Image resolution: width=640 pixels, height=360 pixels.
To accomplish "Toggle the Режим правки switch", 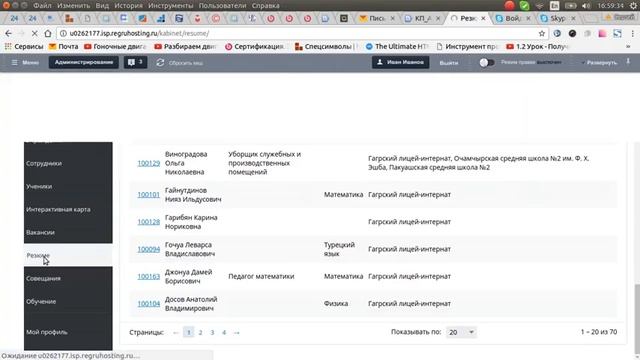I will tap(487, 62).
